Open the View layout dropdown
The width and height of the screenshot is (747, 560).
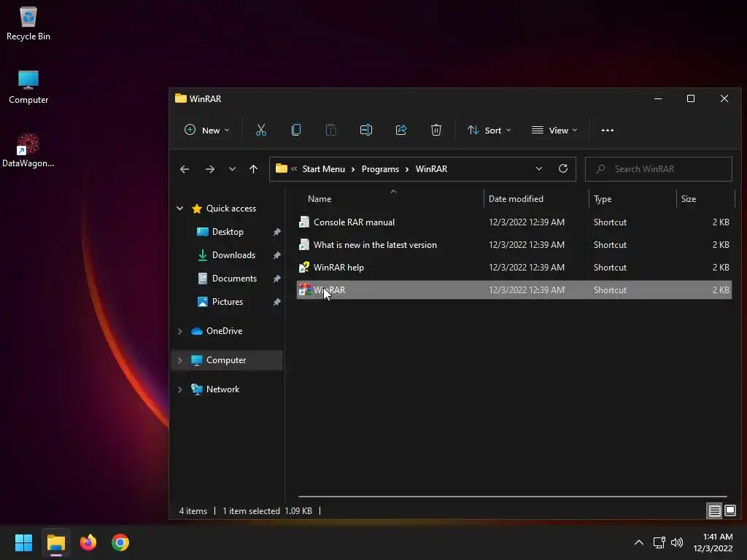(554, 130)
